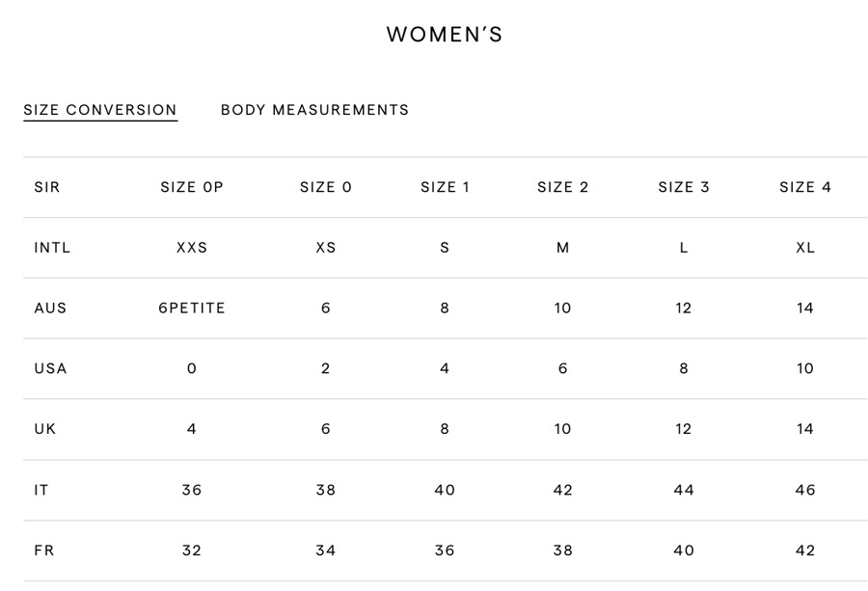Select the IT size 46 cell

pyautogui.click(x=805, y=490)
